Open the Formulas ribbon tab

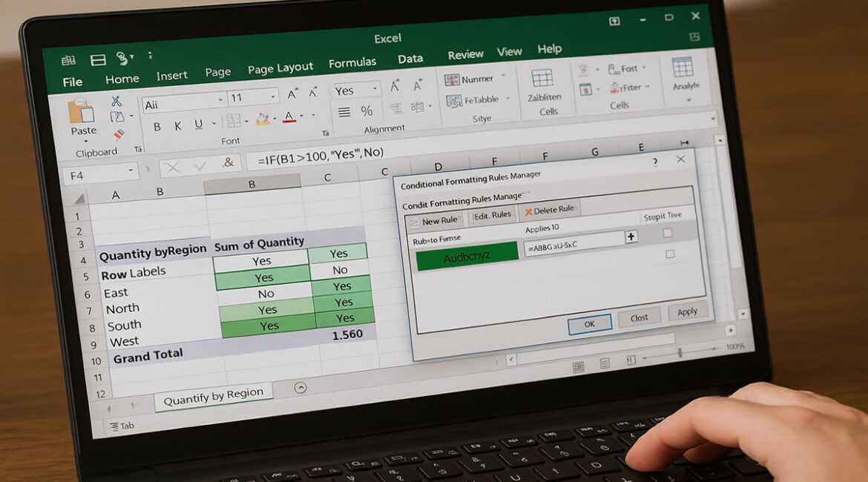click(352, 63)
